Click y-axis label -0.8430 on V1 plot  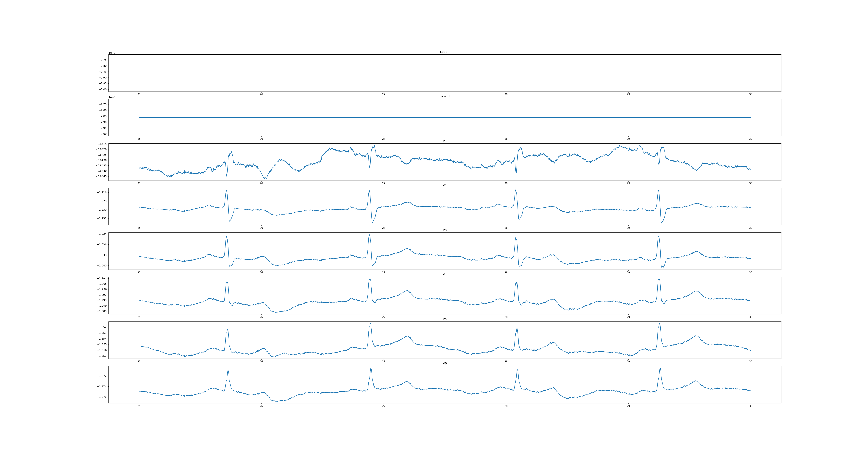(101, 160)
